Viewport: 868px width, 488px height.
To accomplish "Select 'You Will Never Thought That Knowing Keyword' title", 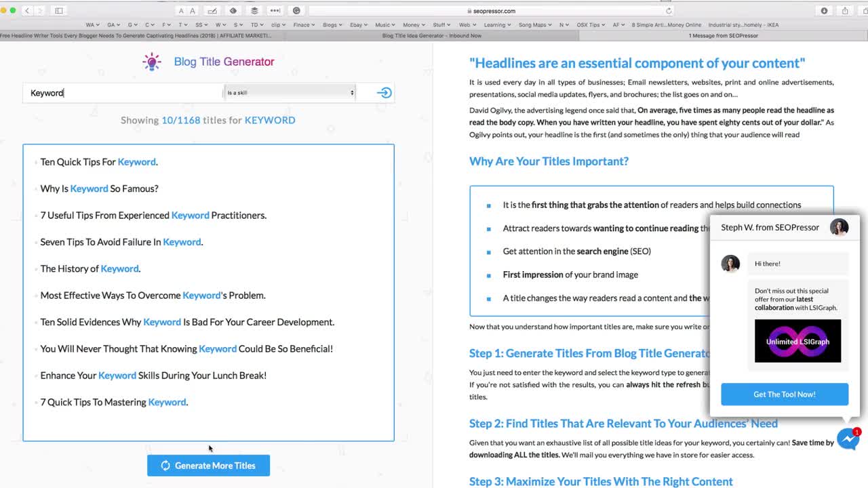I will [186, 349].
